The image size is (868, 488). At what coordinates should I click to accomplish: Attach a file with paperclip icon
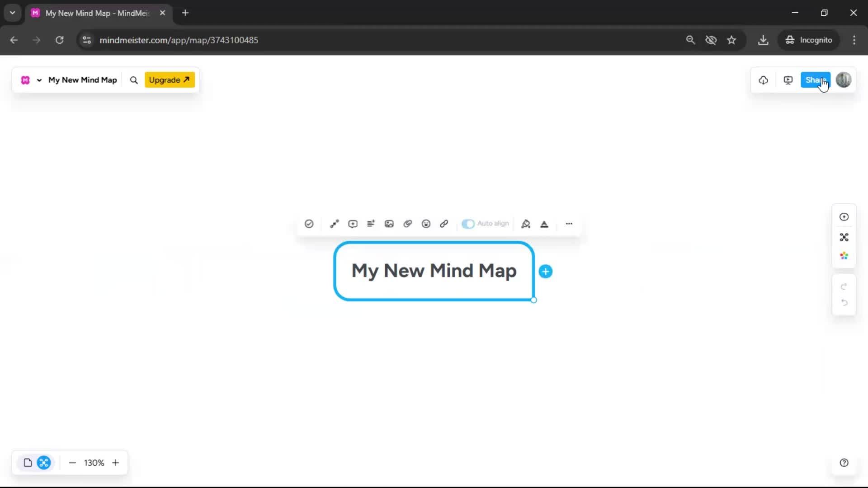click(x=407, y=224)
